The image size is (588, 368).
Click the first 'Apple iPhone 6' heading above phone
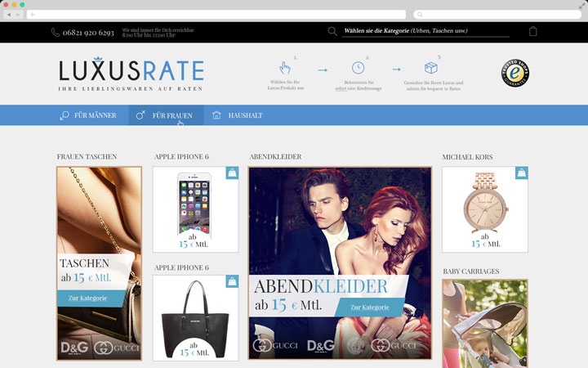coord(181,156)
